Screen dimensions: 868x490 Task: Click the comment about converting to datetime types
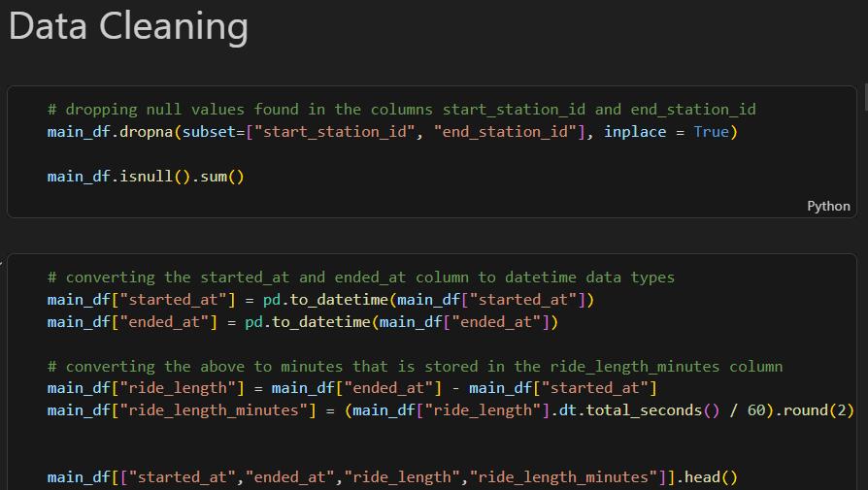pyautogui.click(x=361, y=278)
